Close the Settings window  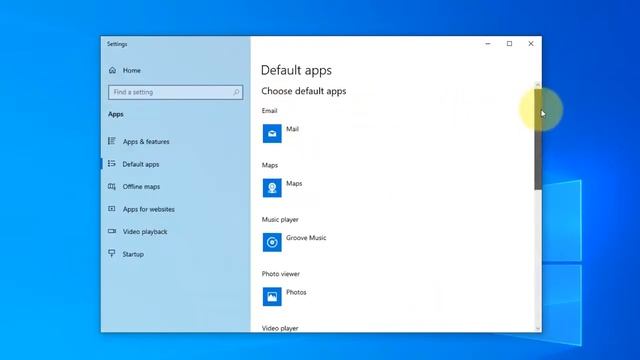(531, 43)
